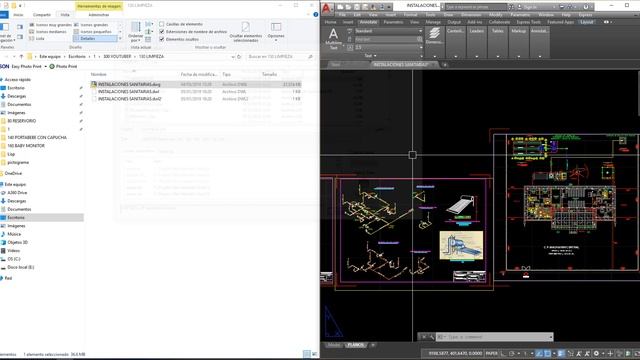Click Escritorio in the breadcrumb path
Screen dimensions: 640x360
[x=77, y=57]
